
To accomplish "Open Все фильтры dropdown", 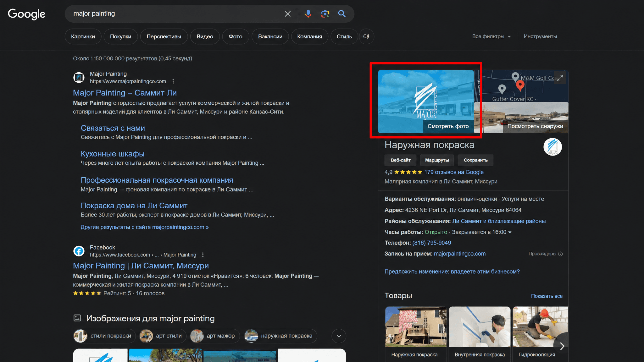I will [x=491, y=36].
